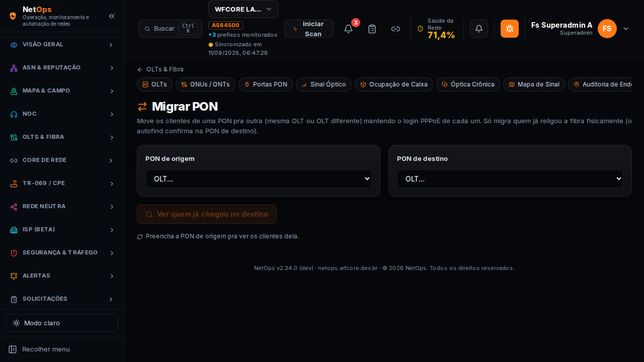Screen dimensions: 644x362
Task: Expand user account menu chevron
Action: point(626,29)
